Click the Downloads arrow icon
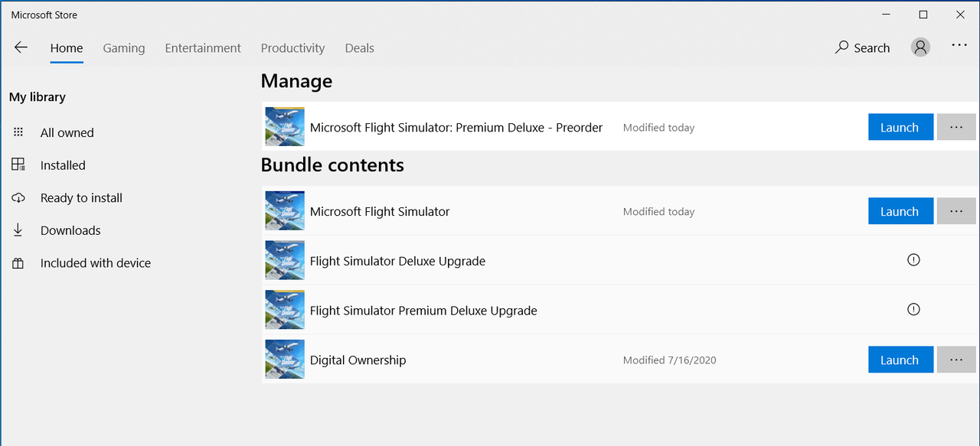The height and width of the screenshot is (446, 980). tap(18, 230)
